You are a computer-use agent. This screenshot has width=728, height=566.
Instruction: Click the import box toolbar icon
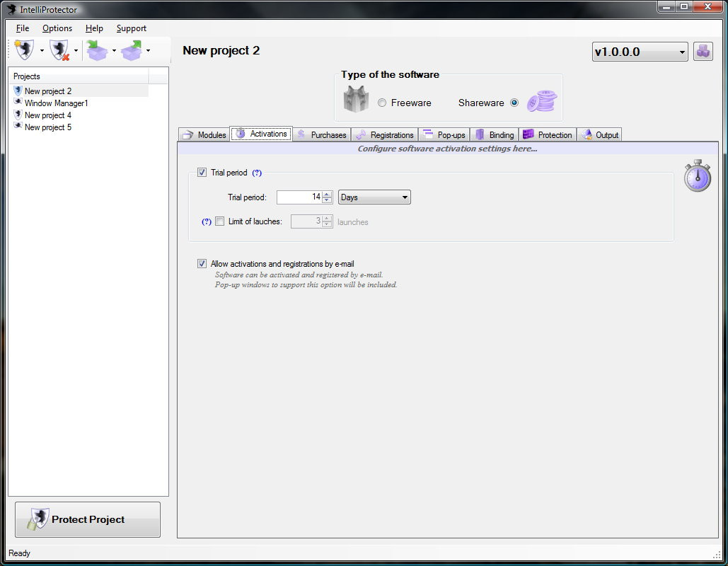[x=97, y=50]
